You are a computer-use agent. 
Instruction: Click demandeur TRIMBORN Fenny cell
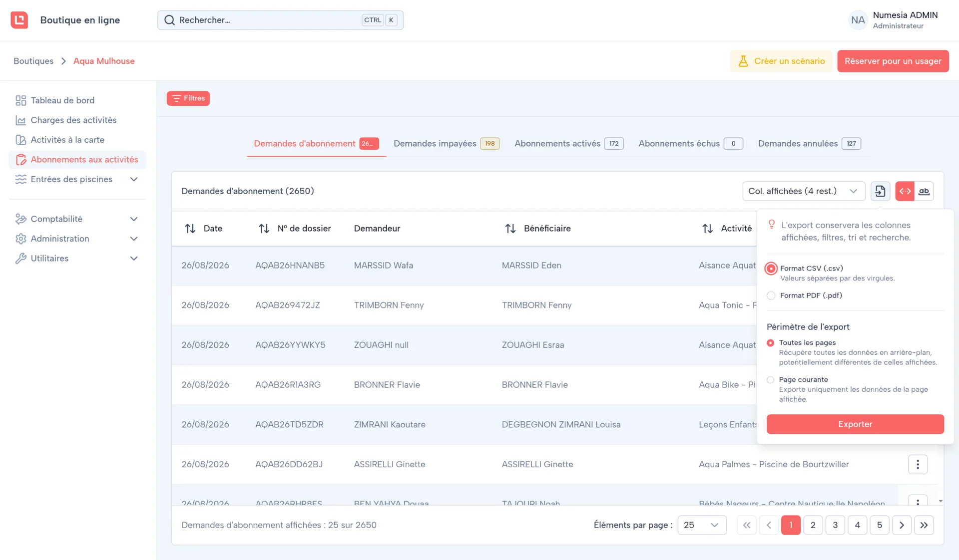[x=389, y=305]
